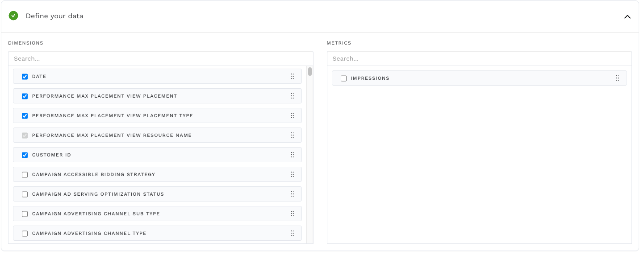The image size is (644, 255).
Task: Click drag handle on Resource Name row
Action: point(292,135)
